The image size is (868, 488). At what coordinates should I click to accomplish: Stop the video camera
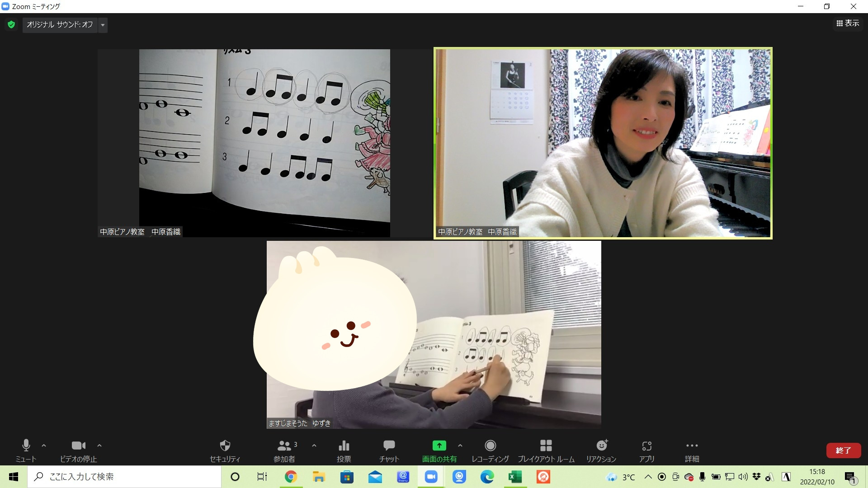tap(78, 446)
